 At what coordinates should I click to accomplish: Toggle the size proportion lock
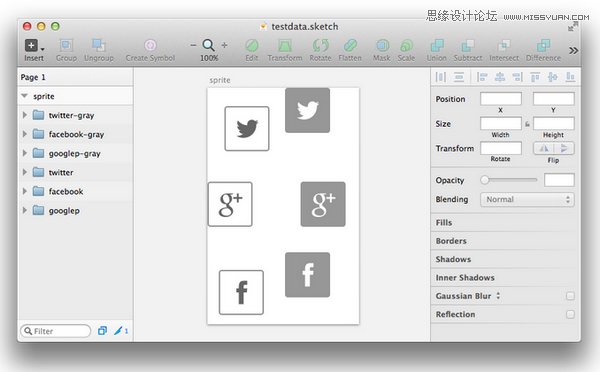tap(527, 124)
